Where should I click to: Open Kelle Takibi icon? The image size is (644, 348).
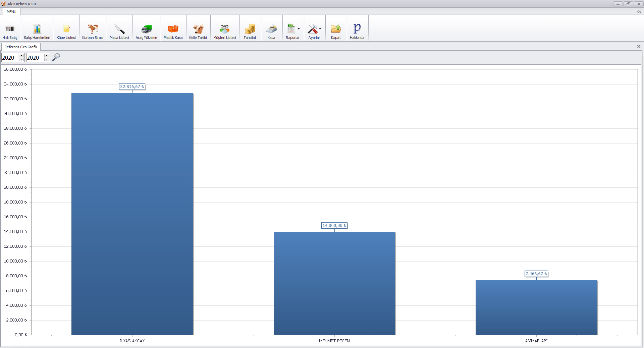click(x=198, y=30)
